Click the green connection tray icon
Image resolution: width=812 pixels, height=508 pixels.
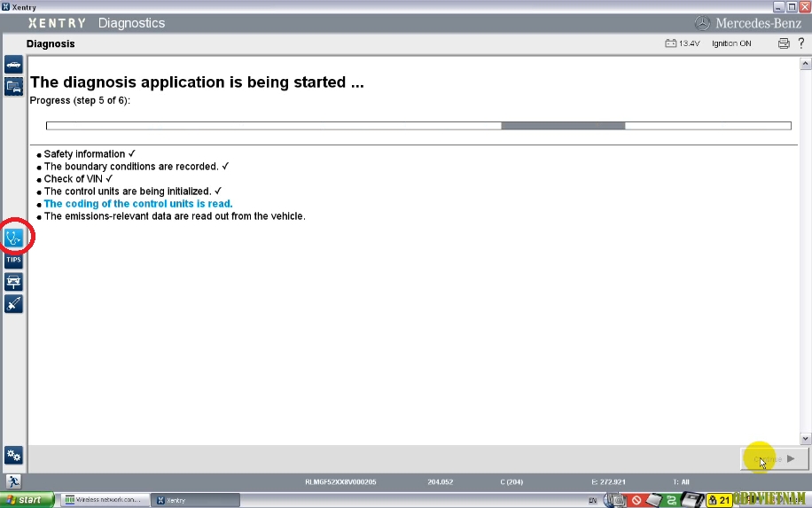[671, 500]
